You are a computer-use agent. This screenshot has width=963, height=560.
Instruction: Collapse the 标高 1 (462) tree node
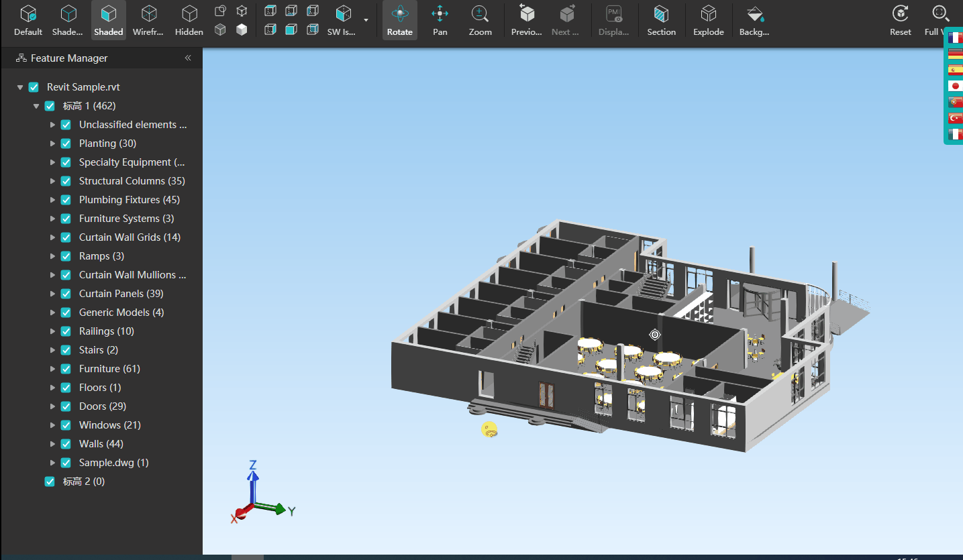pyautogui.click(x=36, y=106)
